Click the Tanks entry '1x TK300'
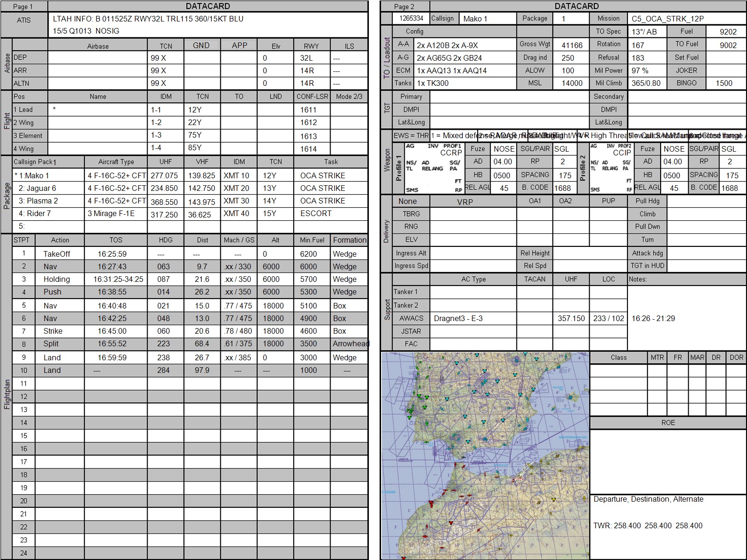 point(432,84)
